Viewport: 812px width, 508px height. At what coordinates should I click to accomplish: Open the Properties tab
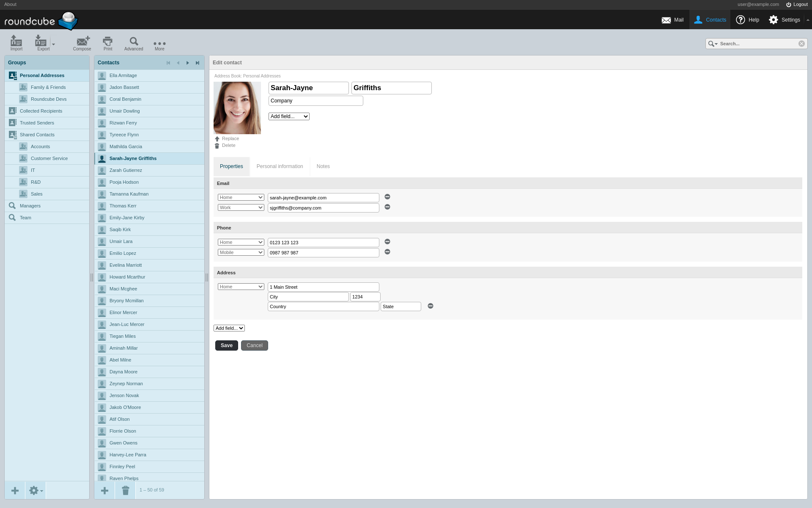tap(231, 166)
